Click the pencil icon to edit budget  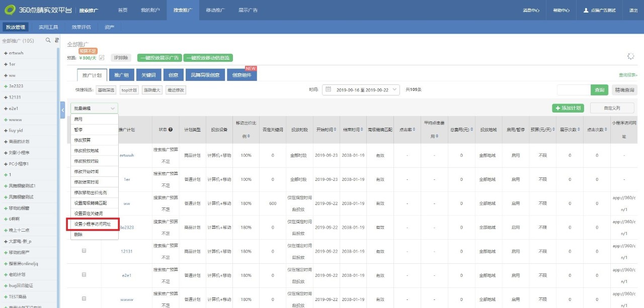pyautogui.click(x=102, y=58)
